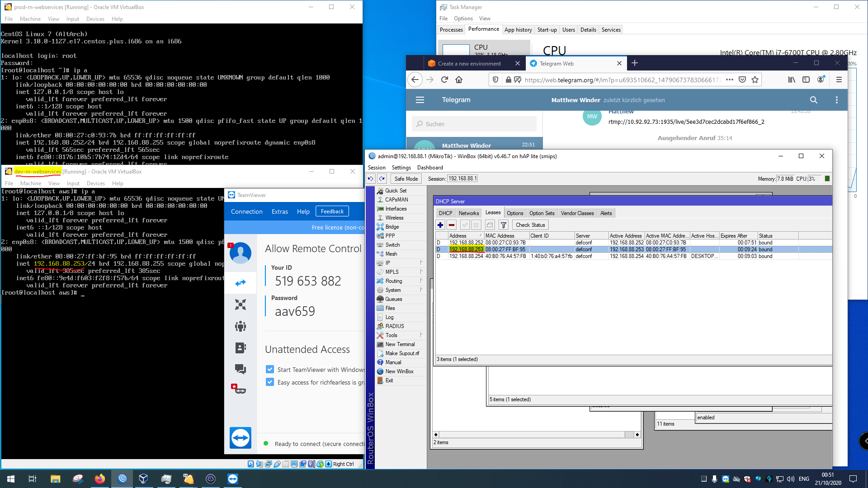
Task: Toggle Start TeamViewer with Windows checkbox
Action: (x=270, y=370)
